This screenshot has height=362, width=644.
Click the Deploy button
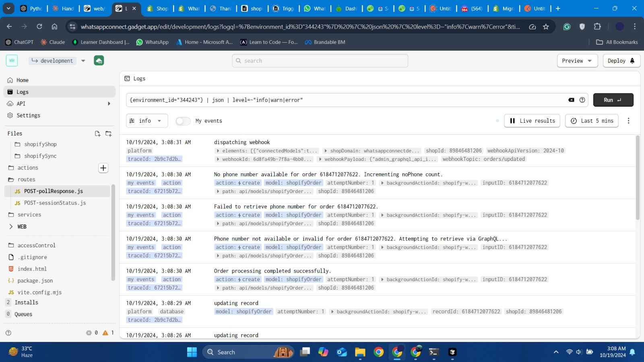[x=621, y=61]
